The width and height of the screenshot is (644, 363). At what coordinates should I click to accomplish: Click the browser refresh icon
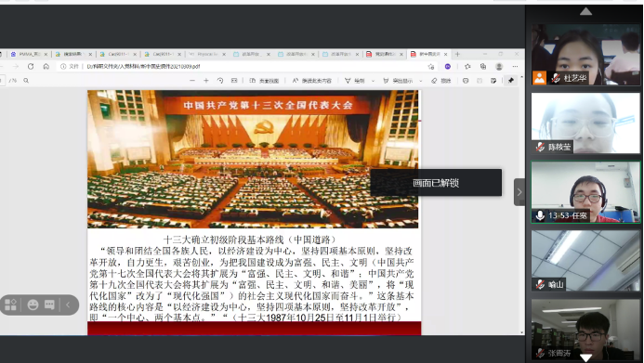(31, 66)
